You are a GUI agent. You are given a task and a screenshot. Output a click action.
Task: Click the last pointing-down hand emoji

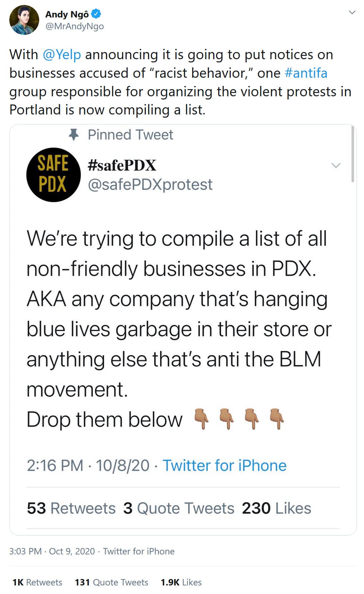point(277,419)
